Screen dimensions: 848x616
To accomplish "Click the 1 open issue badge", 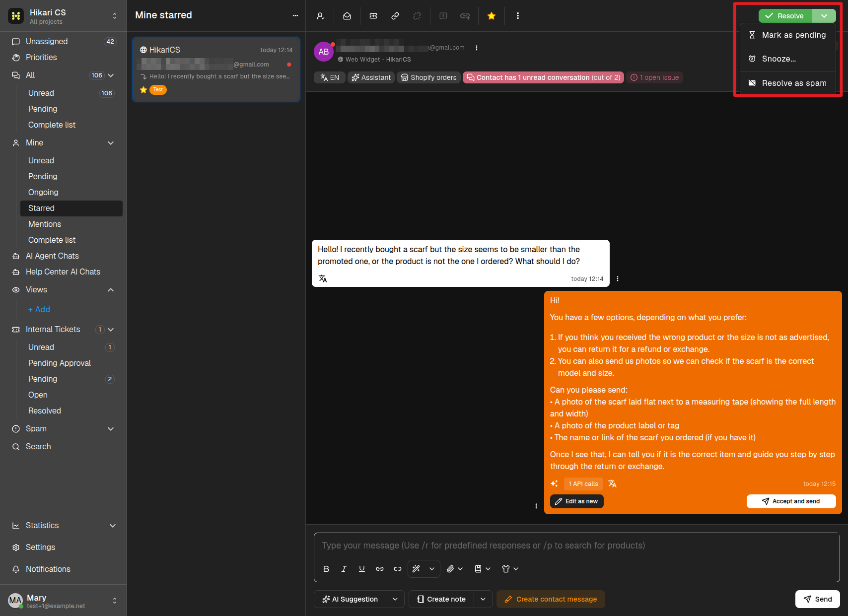I will click(654, 77).
